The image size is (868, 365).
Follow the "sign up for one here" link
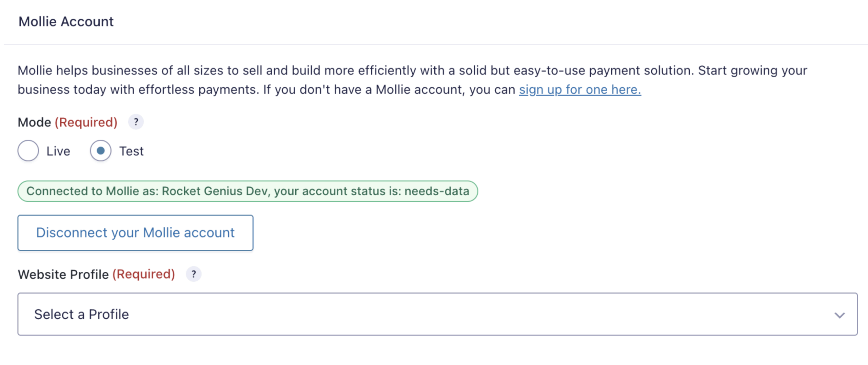point(580,89)
